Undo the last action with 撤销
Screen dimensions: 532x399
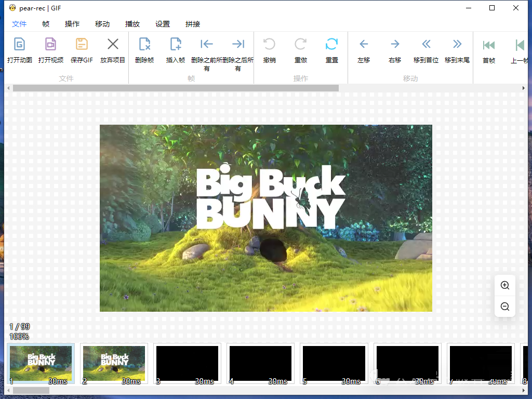[x=269, y=44]
